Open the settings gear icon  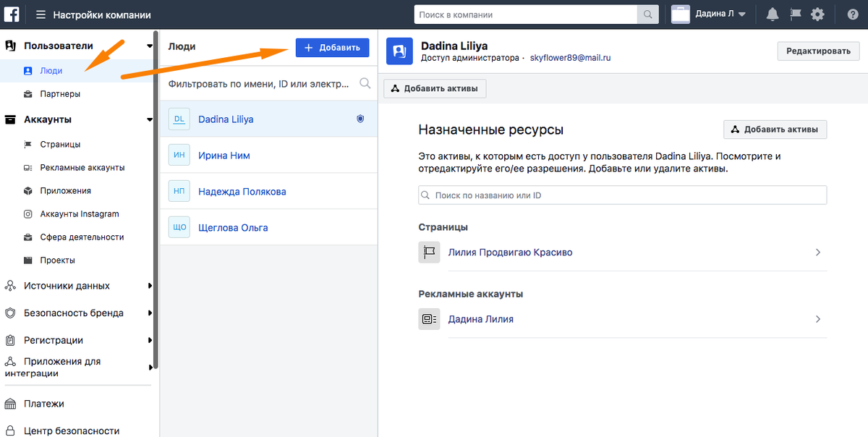tap(817, 14)
